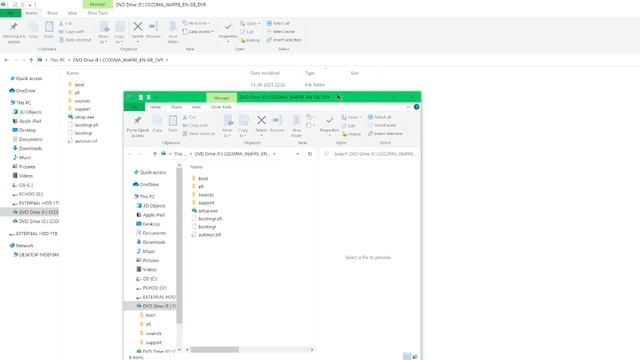This screenshot has height=360, width=640.
Task: Click History in front window Open group
Action: (351, 134)
